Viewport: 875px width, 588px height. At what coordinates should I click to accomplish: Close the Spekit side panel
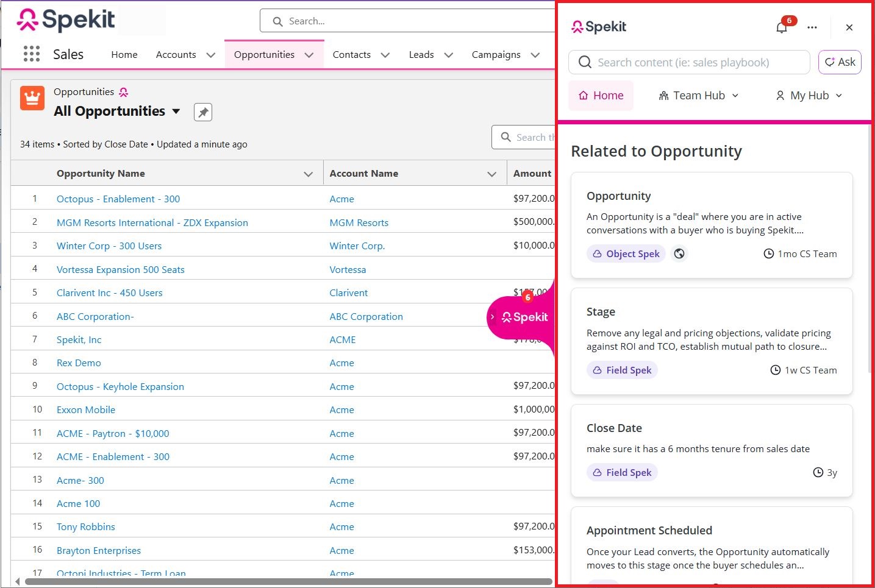(849, 27)
